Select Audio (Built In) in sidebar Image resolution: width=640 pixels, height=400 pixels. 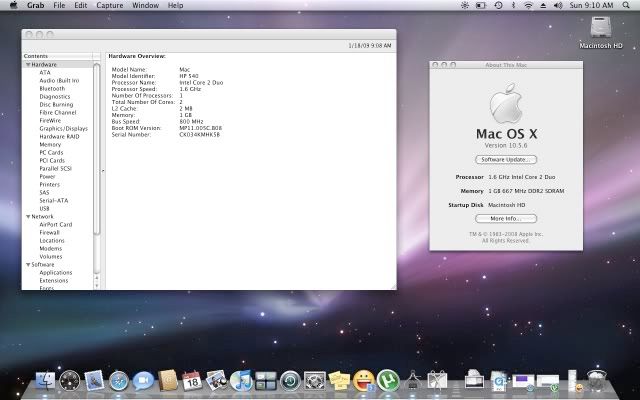[59, 81]
